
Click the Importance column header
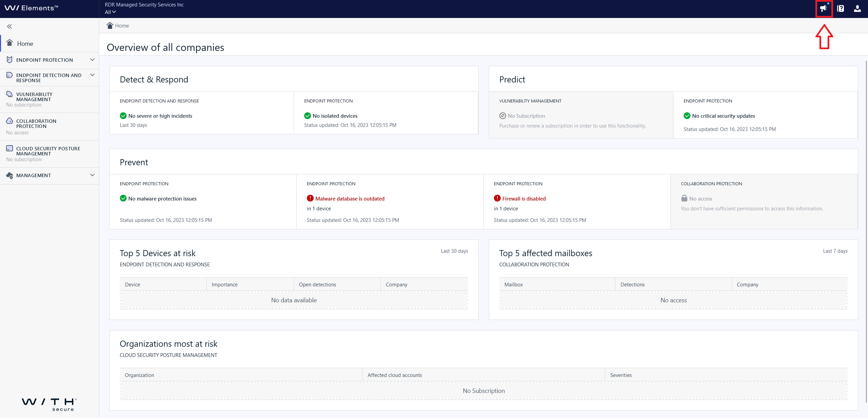[250, 284]
